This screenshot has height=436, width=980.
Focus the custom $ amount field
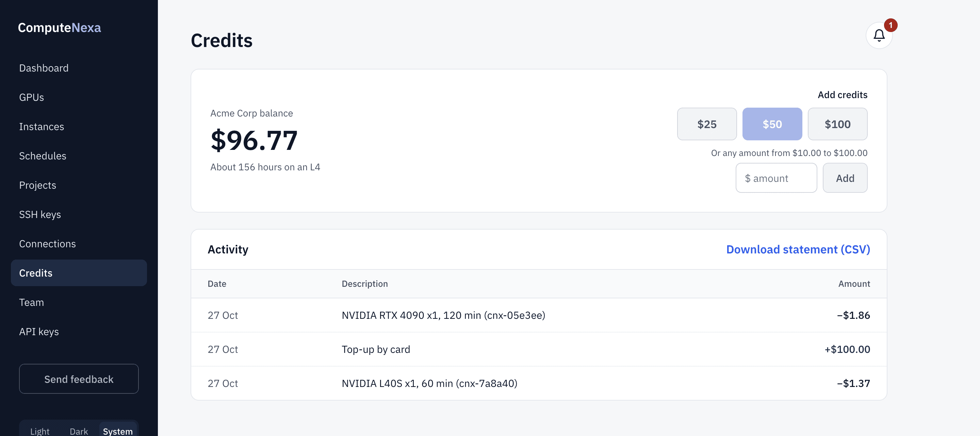coord(776,178)
